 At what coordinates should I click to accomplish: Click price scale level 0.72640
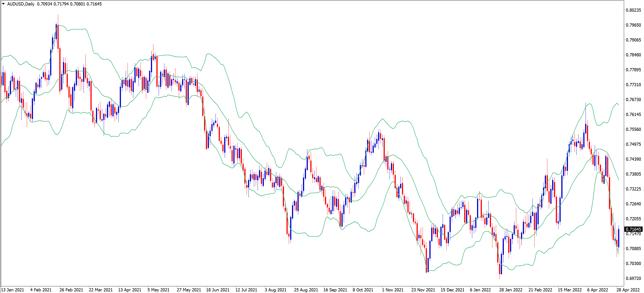(633, 204)
